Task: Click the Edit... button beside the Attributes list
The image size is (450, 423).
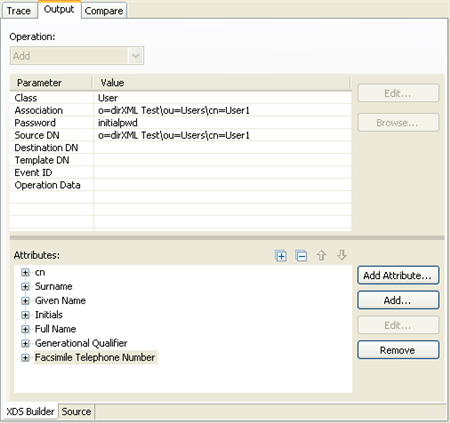Action: [398, 325]
